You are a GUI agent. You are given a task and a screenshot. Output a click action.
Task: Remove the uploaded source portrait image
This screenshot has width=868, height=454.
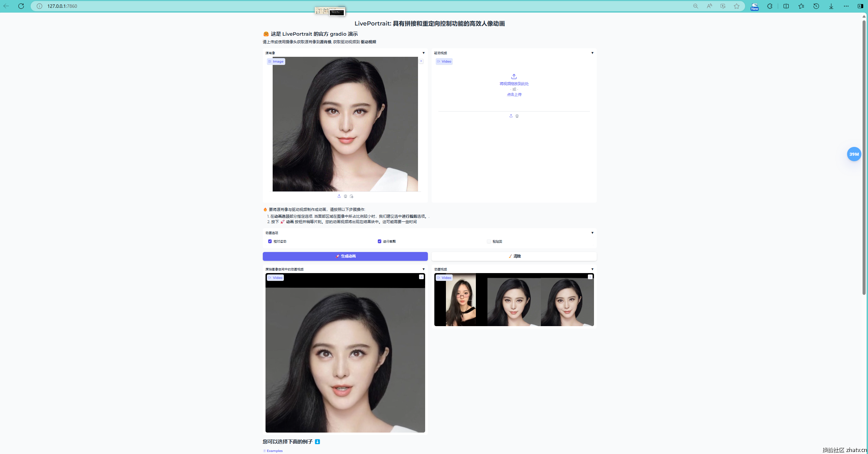[421, 61]
